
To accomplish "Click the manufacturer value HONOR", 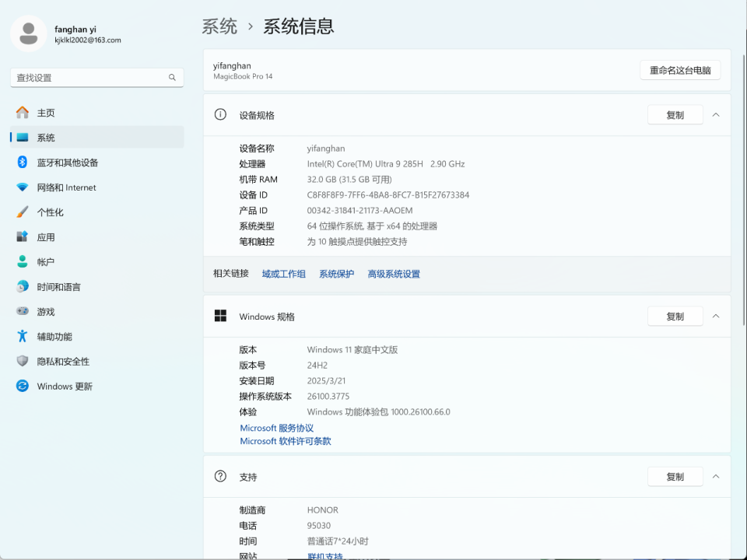I will pos(322,510).
